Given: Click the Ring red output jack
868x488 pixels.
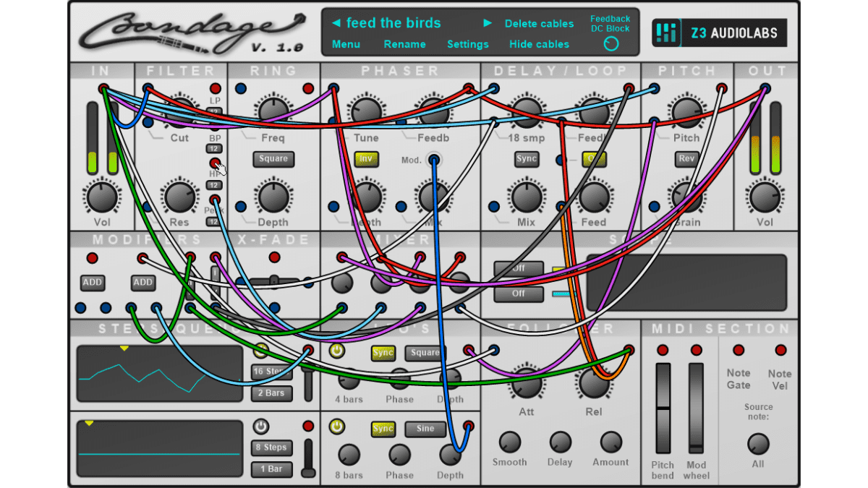Looking at the screenshot, I should 308,89.
